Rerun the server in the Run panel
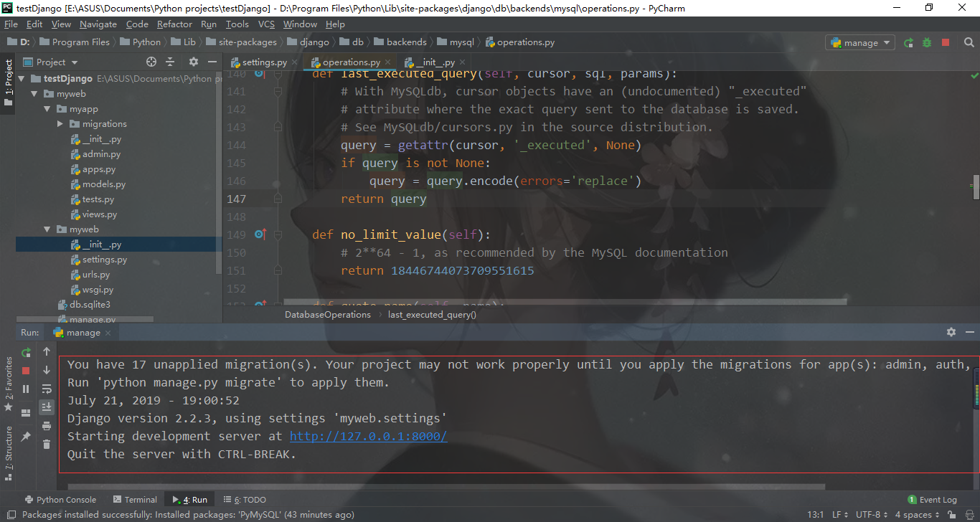The width and height of the screenshot is (980, 522). tap(26, 352)
